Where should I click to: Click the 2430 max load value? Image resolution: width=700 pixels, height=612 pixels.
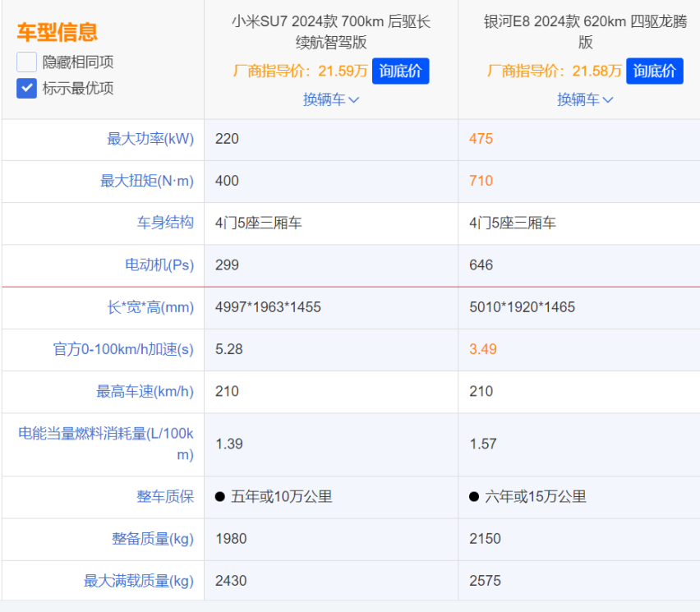pos(231,581)
